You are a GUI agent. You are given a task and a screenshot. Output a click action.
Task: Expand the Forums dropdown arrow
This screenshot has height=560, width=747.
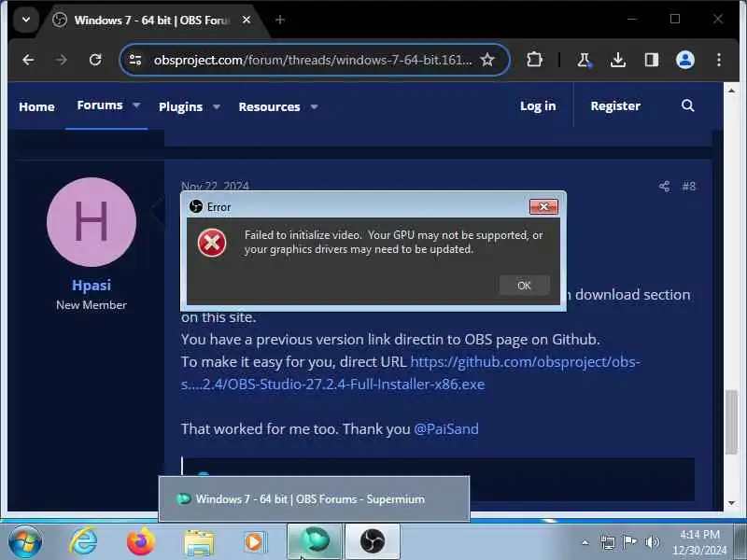[136, 105]
